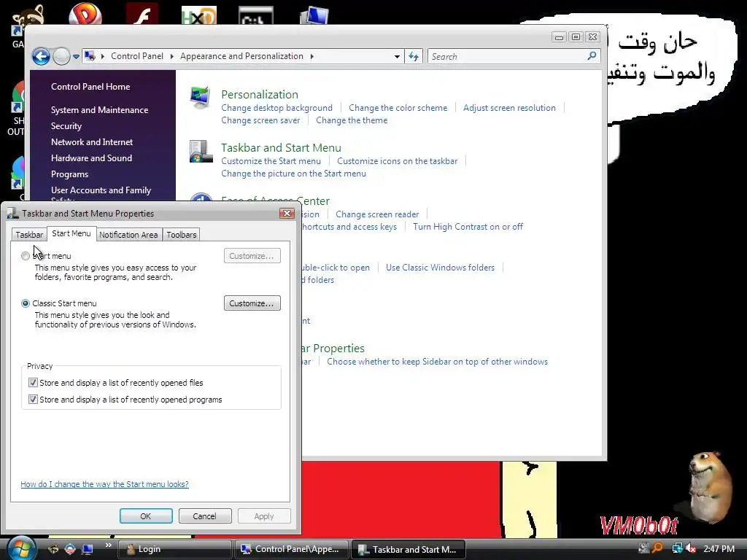Click the second Quick Launch face icon
The image size is (747, 560).
70,549
